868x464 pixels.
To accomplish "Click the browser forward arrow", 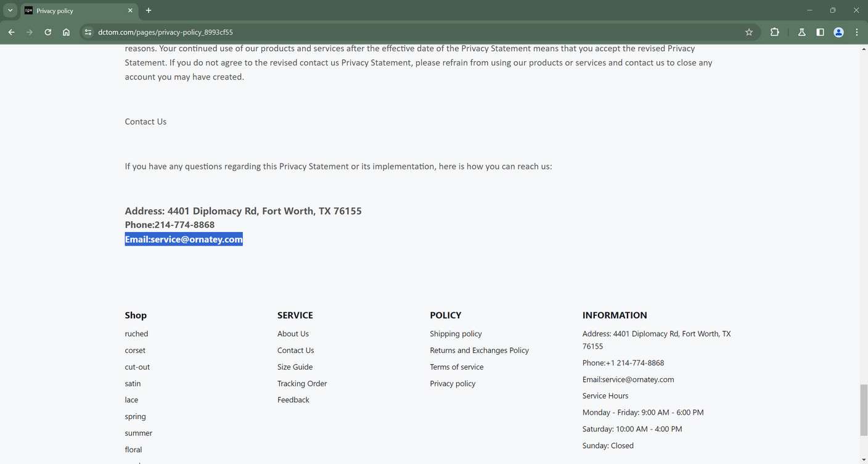I will 30,32.
